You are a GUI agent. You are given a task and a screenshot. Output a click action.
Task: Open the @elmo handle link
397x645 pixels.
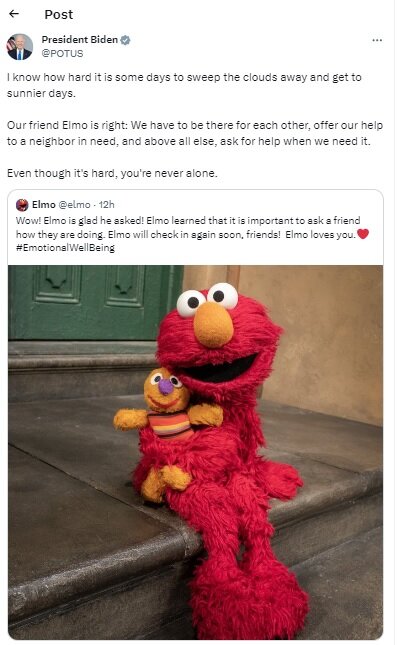(74, 204)
